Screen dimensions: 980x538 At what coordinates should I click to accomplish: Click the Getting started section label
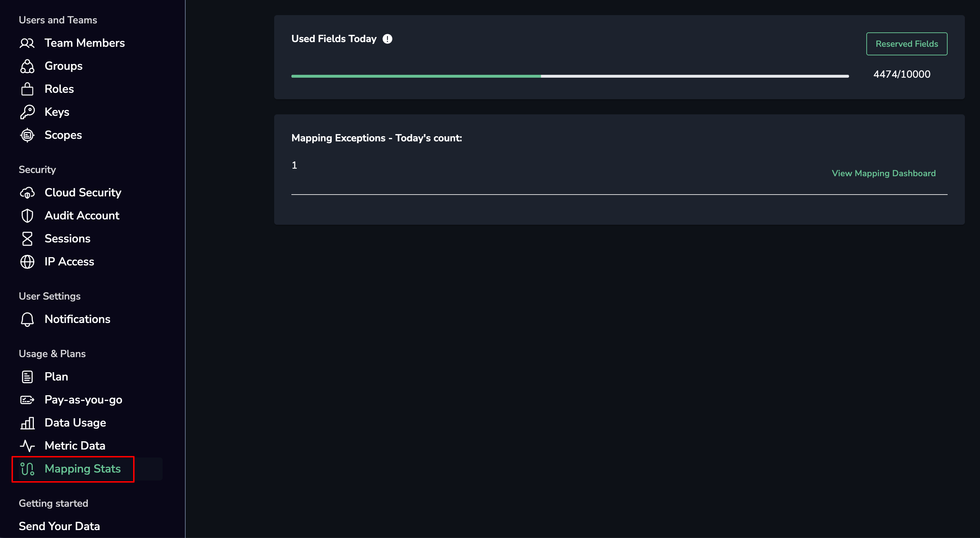point(53,503)
